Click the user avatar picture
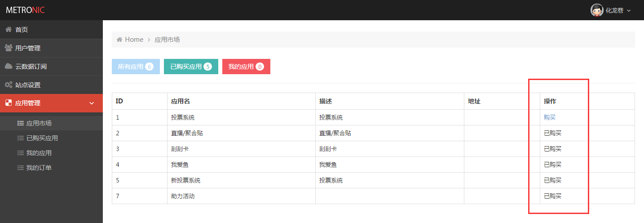The width and height of the screenshot is (644, 223). (597, 10)
